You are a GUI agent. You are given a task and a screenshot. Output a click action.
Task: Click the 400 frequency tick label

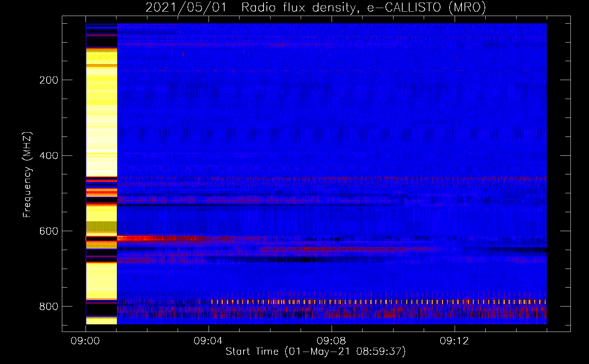pyautogui.click(x=49, y=156)
